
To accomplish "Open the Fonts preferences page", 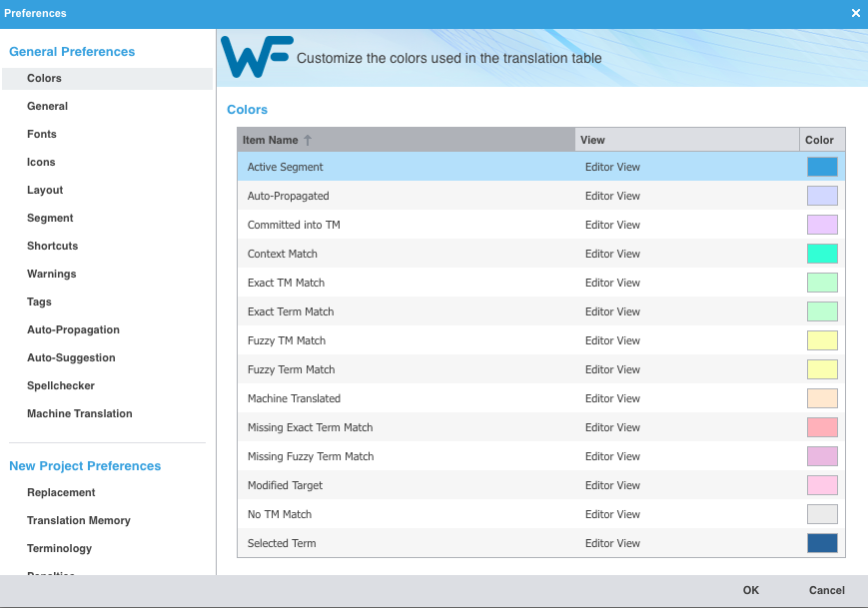I will [x=42, y=134].
